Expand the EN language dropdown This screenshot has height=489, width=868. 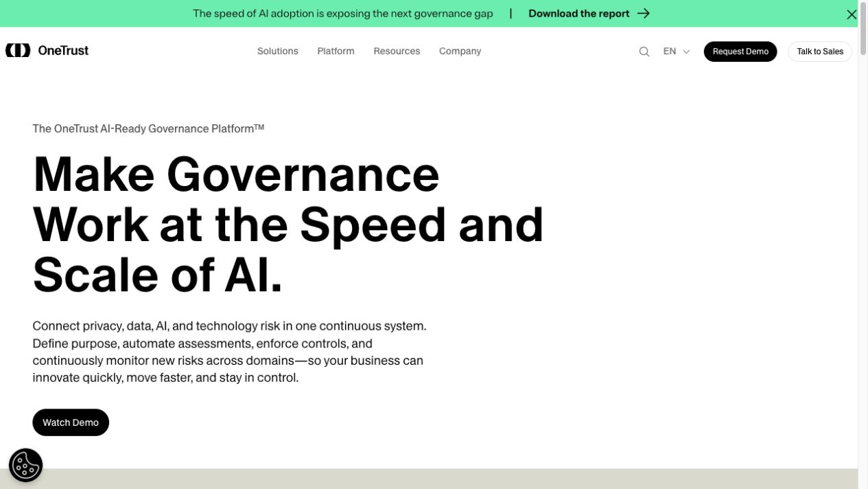677,52
